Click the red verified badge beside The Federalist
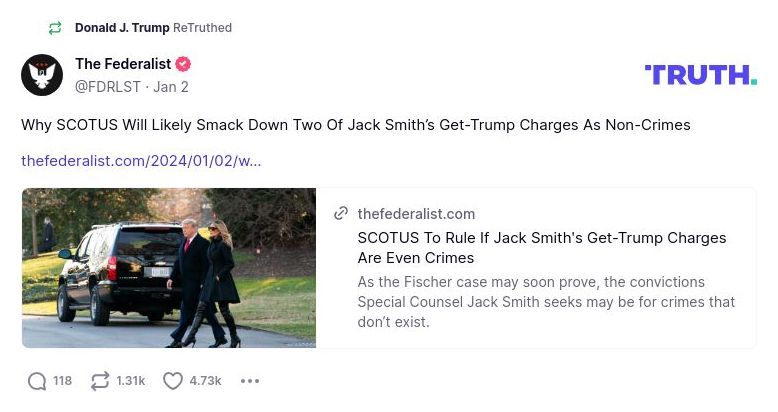This screenshot has height=412, width=778. coord(183,64)
